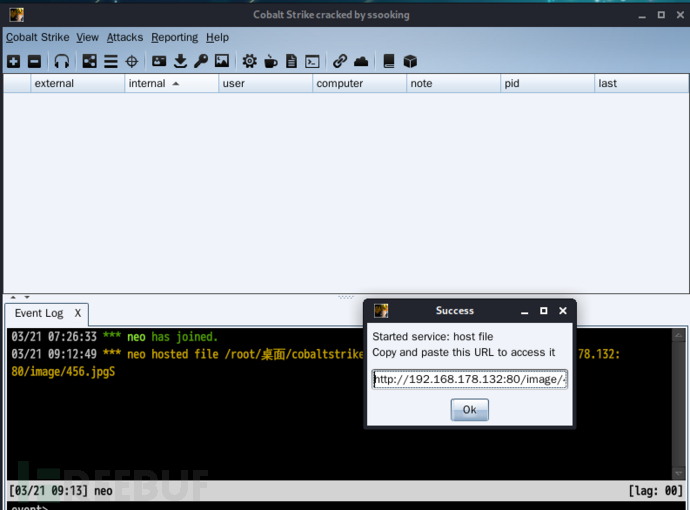690x510 pixels.
Task: Sort by the computer column header
Action: (359, 83)
